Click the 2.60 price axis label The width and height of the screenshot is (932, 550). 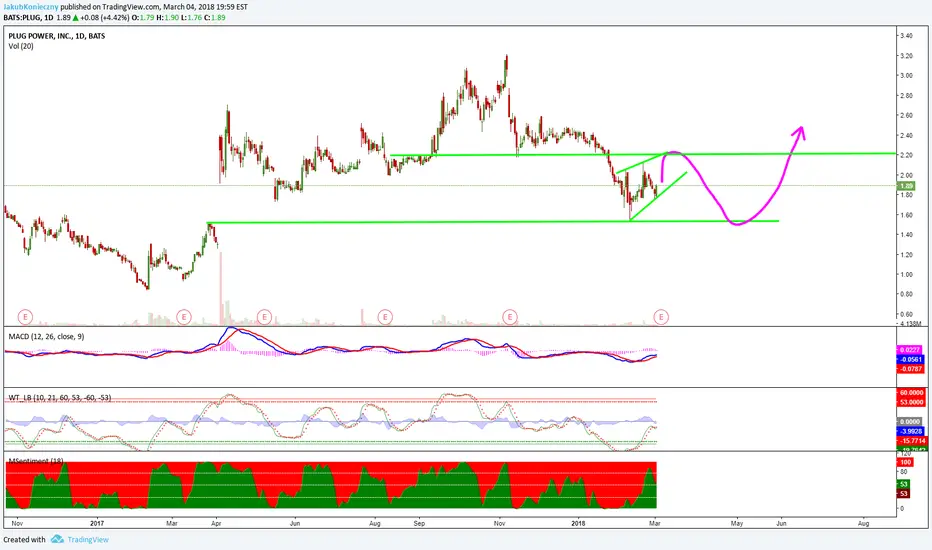[x=906, y=115]
